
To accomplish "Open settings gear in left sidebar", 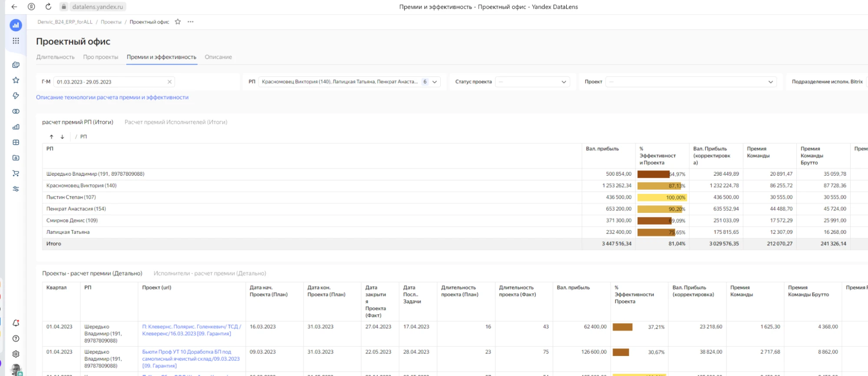I will coord(16,354).
